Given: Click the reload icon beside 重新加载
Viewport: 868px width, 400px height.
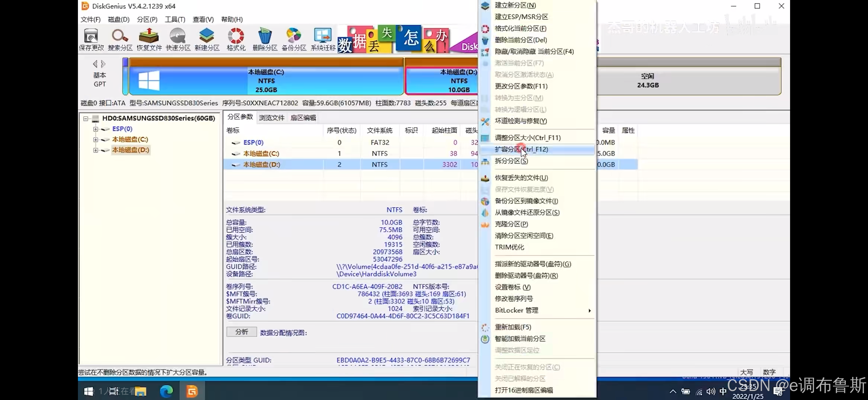Looking at the screenshot, I should click(485, 327).
